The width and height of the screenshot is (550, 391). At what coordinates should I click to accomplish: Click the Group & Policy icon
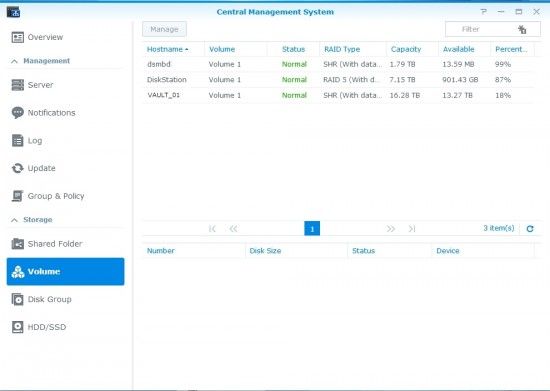[x=18, y=196]
